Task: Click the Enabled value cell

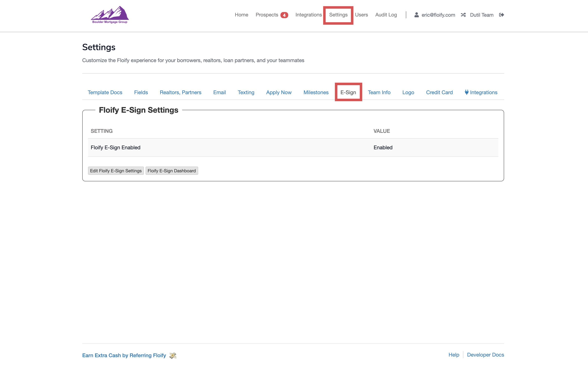Action: pyautogui.click(x=383, y=147)
